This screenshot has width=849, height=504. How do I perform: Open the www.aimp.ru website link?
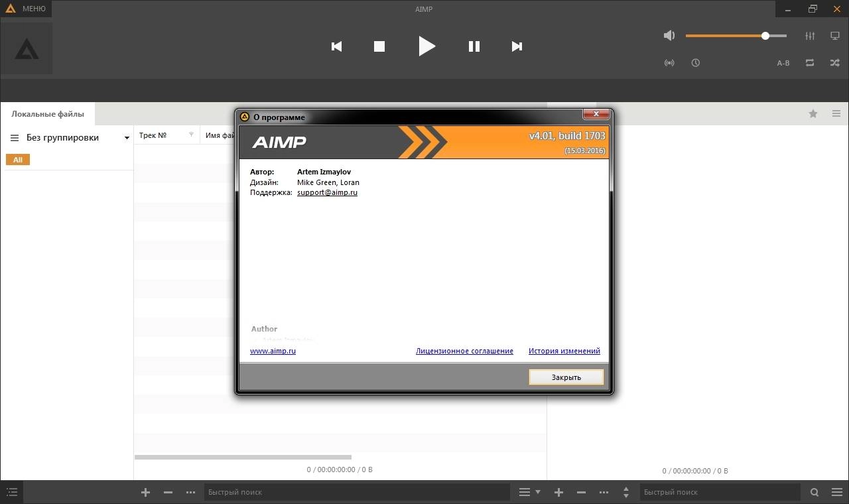(273, 351)
